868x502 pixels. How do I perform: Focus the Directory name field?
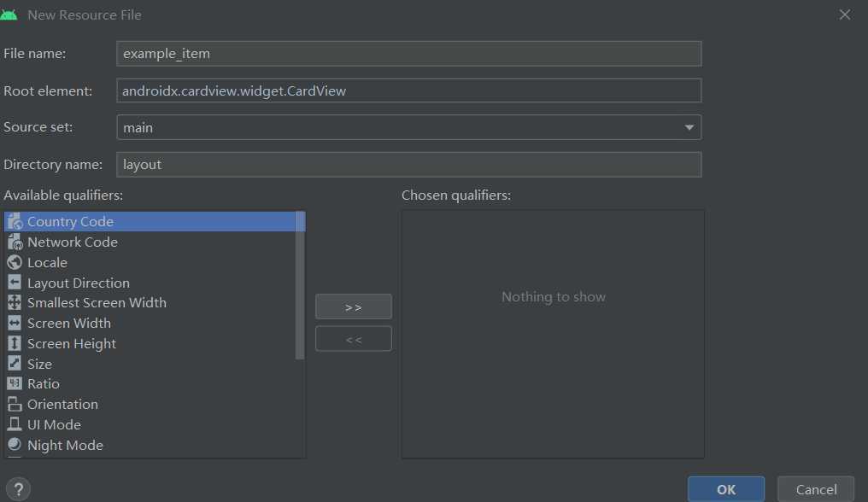409,165
